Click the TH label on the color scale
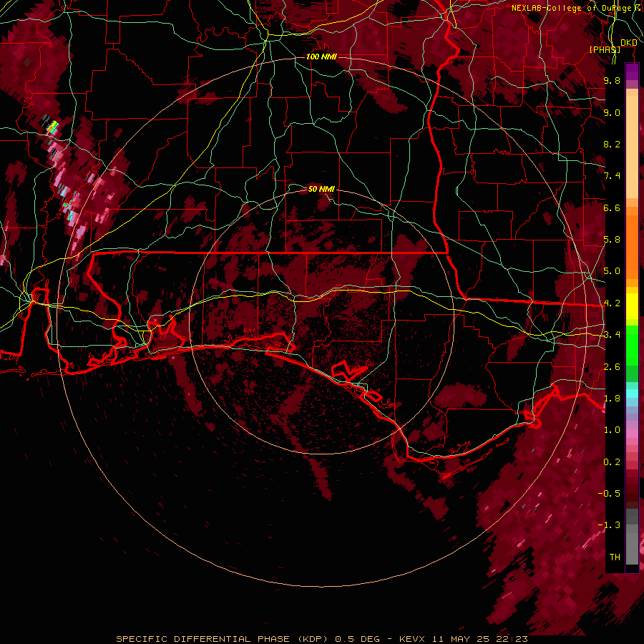 pos(615,557)
